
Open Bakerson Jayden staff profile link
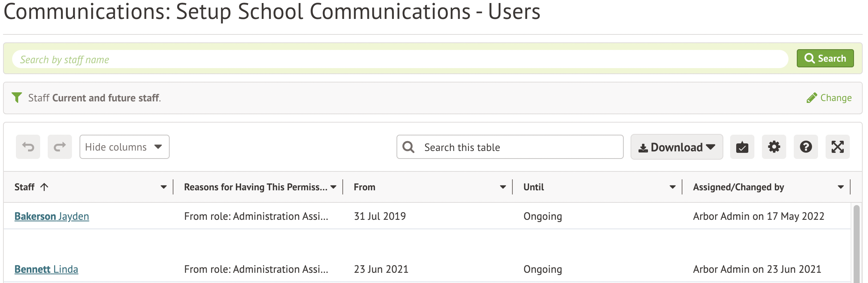click(52, 216)
